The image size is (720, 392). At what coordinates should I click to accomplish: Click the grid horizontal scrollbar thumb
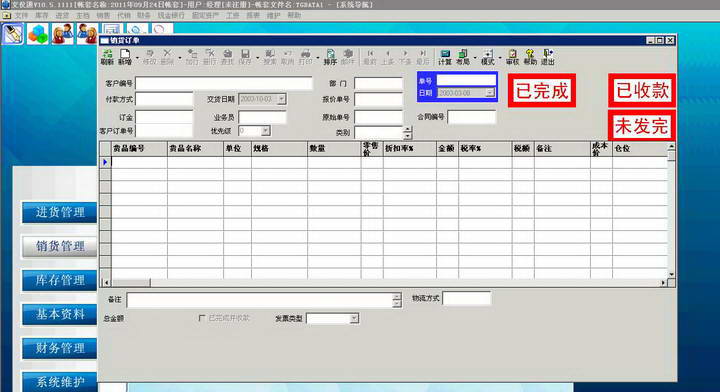(130, 283)
